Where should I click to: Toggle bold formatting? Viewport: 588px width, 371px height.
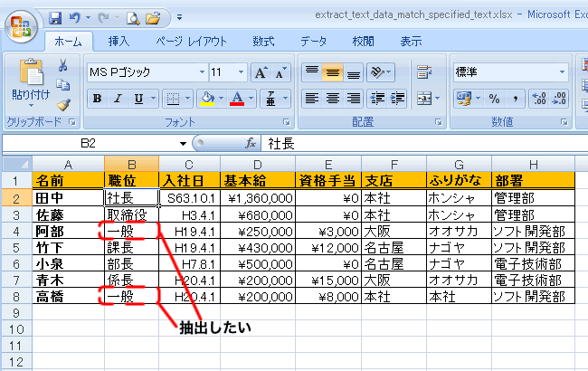pos(98,99)
